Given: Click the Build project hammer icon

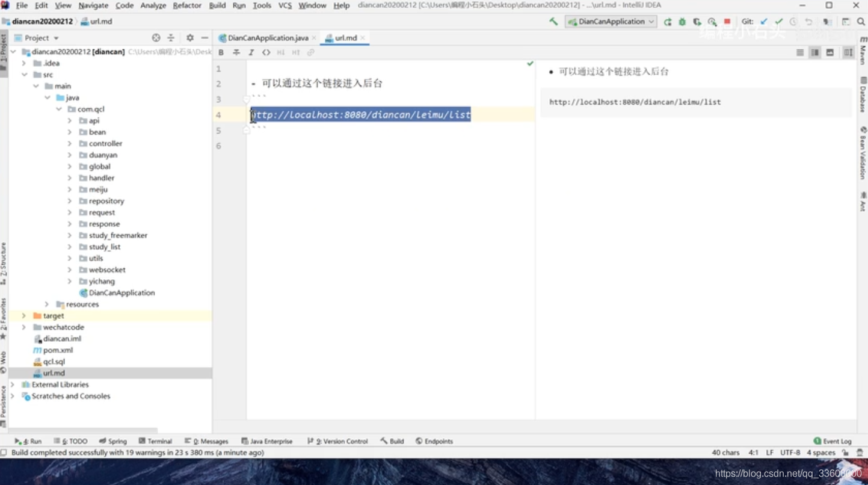Looking at the screenshot, I should pyautogui.click(x=553, y=22).
